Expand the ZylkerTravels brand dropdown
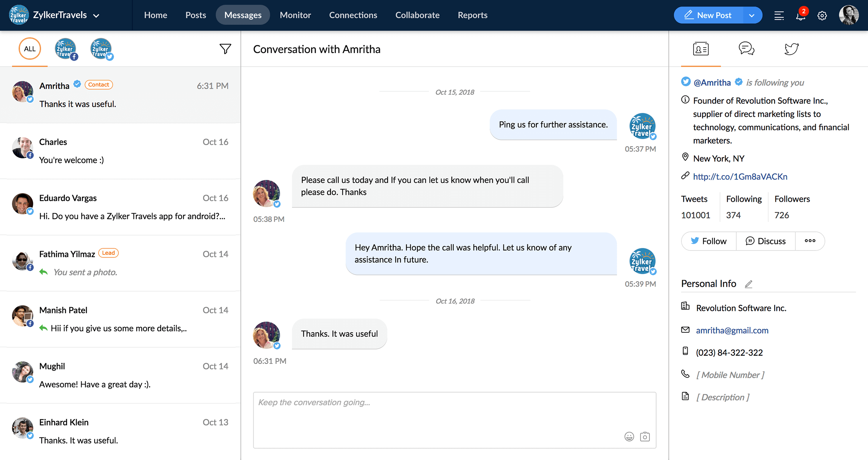Screen dimensions: 868x460 [96, 16]
